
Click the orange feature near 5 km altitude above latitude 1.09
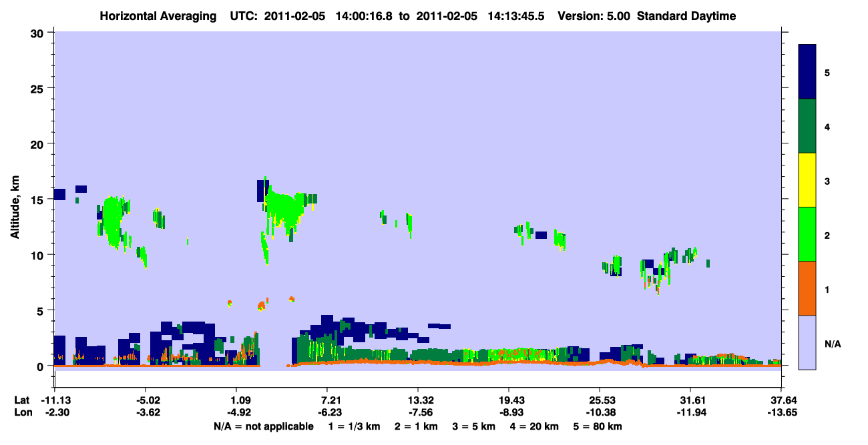click(261, 306)
